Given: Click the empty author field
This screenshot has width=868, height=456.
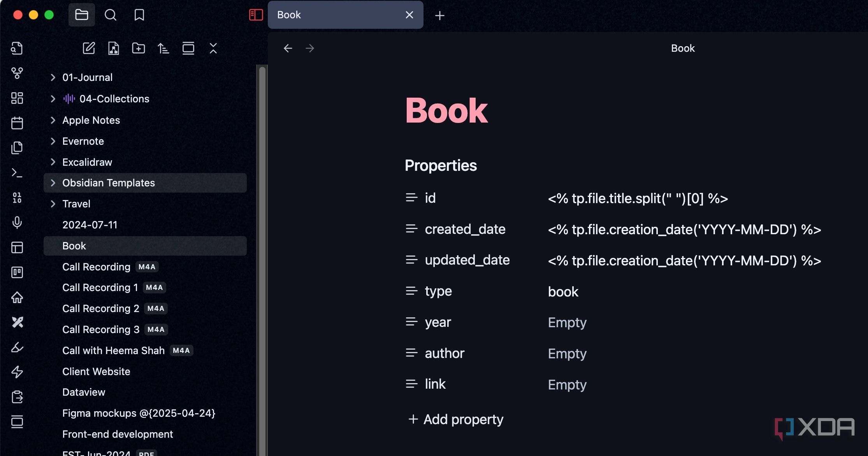Looking at the screenshot, I should pyautogui.click(x=567, y=354).
